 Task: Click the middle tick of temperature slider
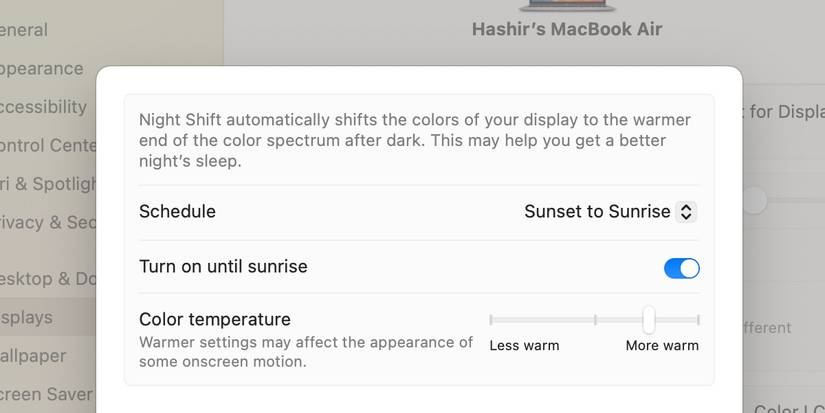[595, 320]
